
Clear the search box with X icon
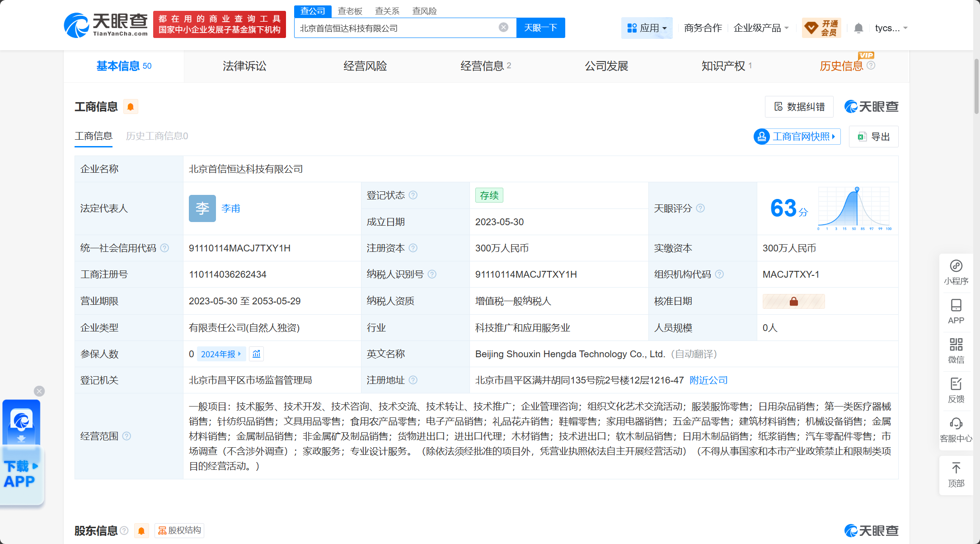pyautogui.click(x=503, y=28)
